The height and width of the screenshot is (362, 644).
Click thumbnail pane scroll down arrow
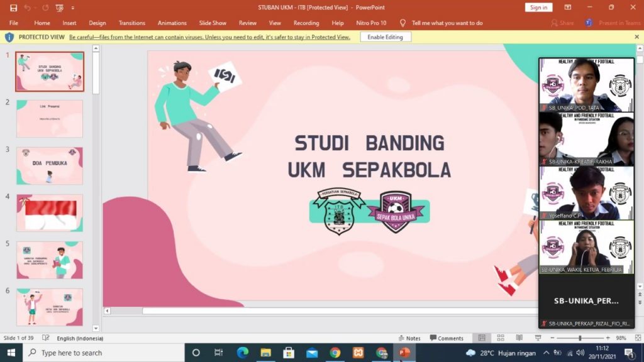click(x=96, y=328)
